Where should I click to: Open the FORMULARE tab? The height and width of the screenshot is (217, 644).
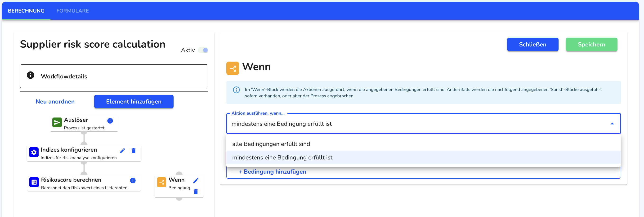[x=72, y=11]
